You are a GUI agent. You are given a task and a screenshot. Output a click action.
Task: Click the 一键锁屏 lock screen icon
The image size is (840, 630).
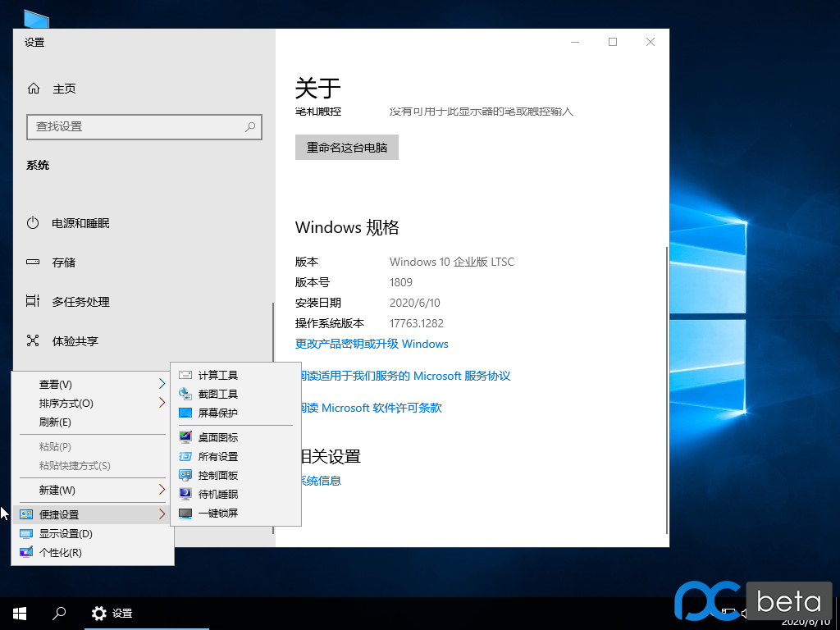pos(185,514)
